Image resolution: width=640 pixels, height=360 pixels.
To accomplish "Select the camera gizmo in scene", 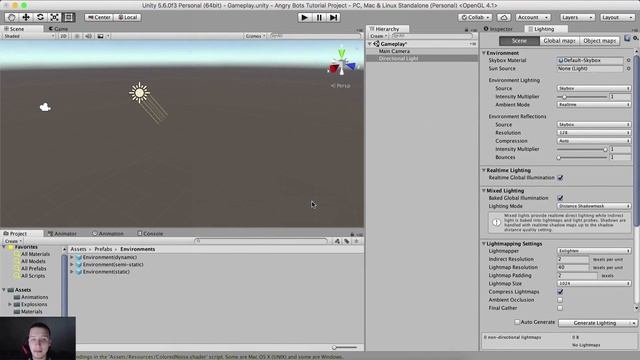I will pyautogui.click(x=45, y=107).
